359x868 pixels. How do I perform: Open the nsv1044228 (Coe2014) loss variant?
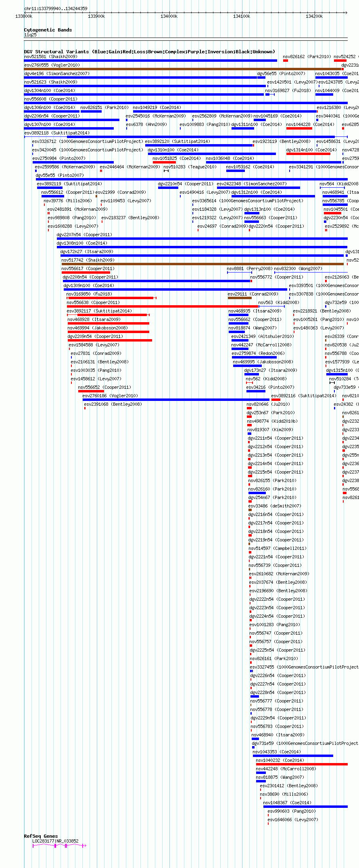tap(299, 128)
